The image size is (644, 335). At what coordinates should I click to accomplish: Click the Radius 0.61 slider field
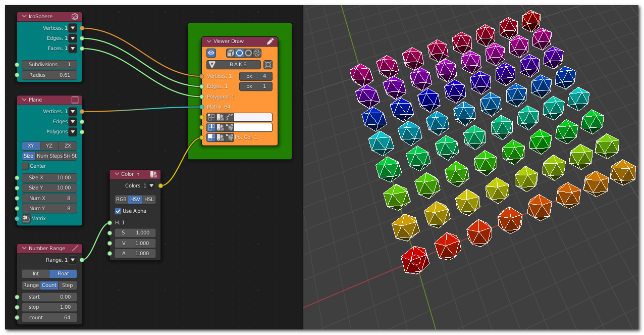[x=49, y=75]
